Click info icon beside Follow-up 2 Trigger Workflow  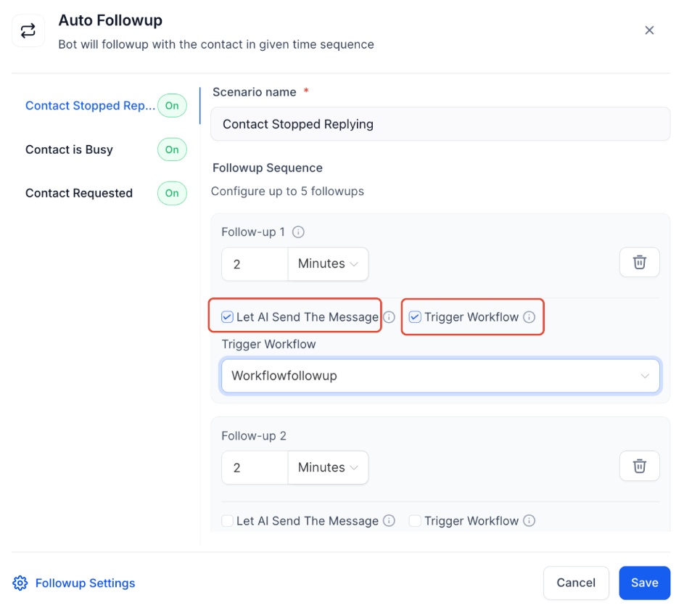pos(530,521)
